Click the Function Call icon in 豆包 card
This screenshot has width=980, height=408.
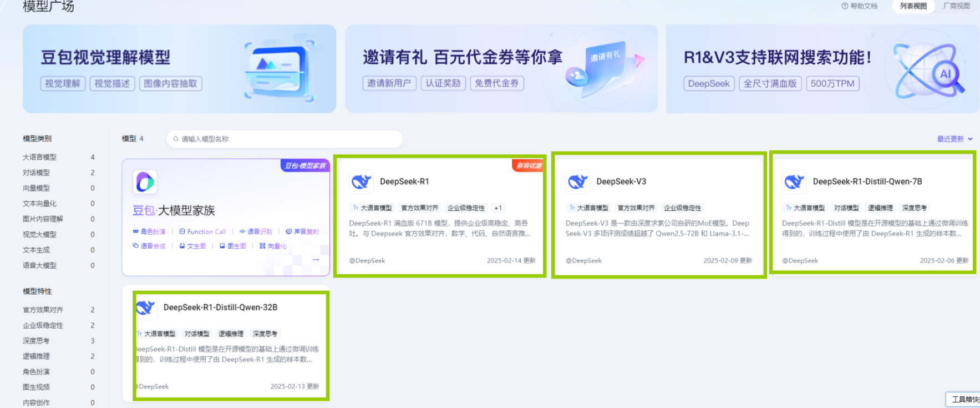pos(182,231)
